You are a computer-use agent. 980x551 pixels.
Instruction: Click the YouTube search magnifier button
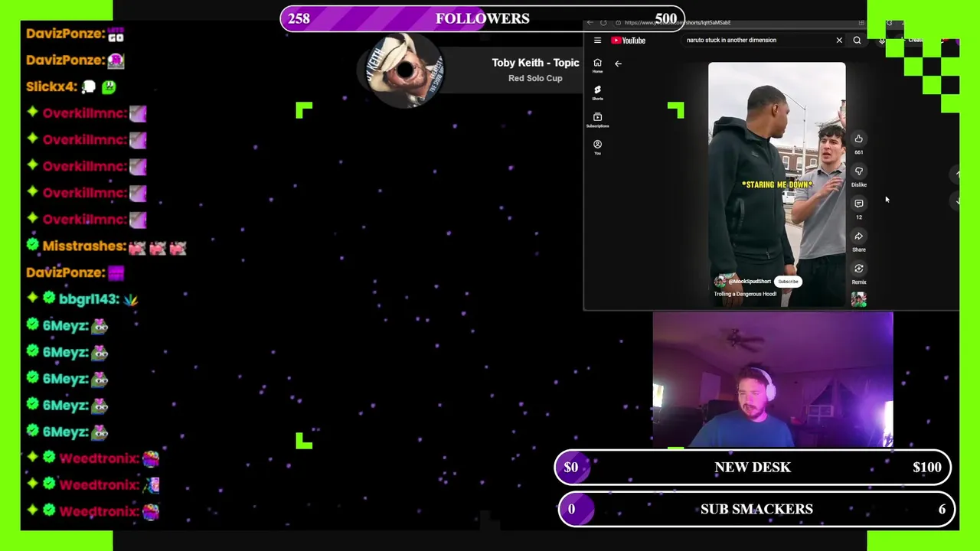pos(857,40)
